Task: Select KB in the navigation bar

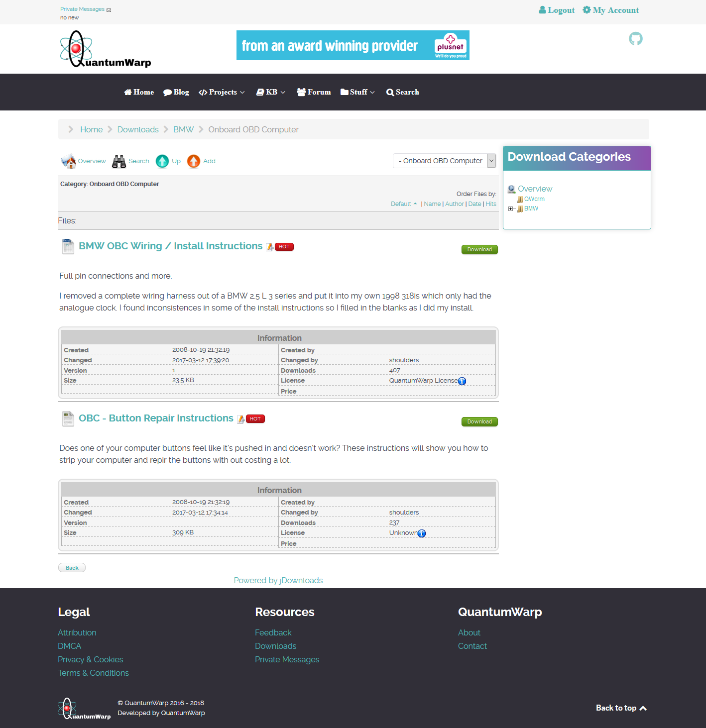Action: [270, 92]
